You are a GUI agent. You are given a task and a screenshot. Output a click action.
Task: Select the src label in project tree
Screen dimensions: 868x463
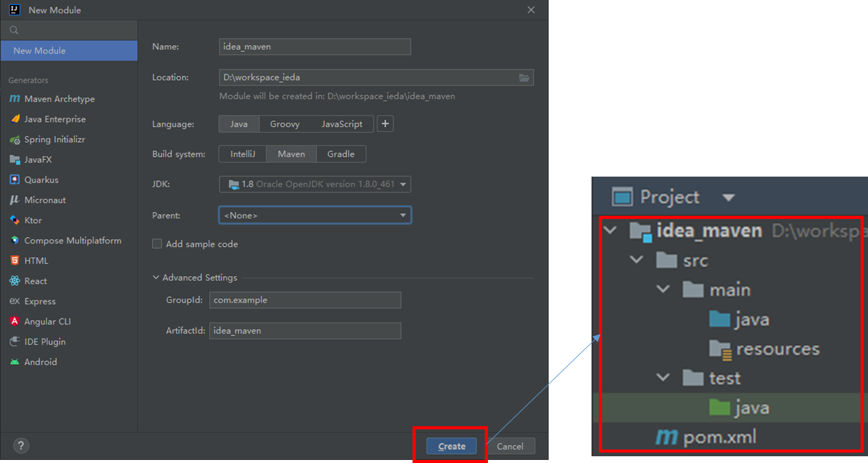pos(695,261)
